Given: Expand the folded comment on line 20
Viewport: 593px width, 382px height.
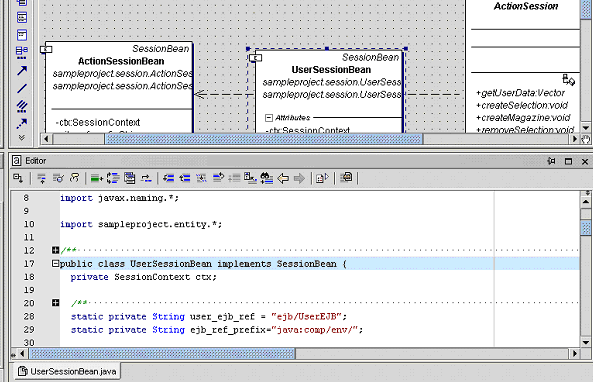Looking at the screenshot, I should (x=55, y=303).
